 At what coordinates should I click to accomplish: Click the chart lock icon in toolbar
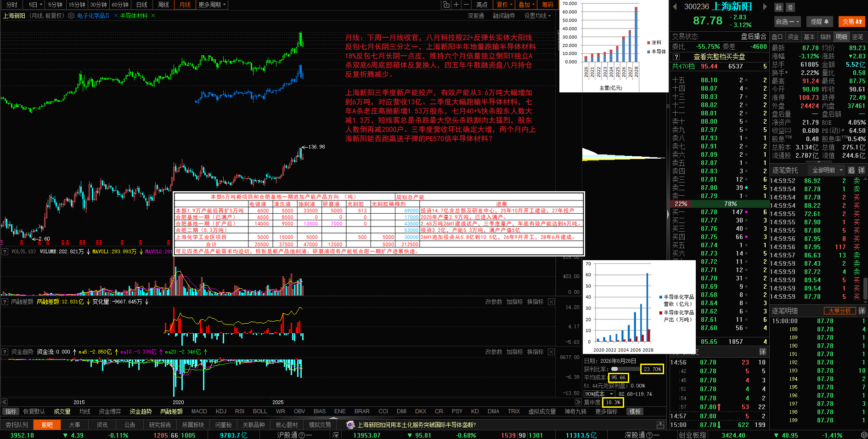pos(446,5)
